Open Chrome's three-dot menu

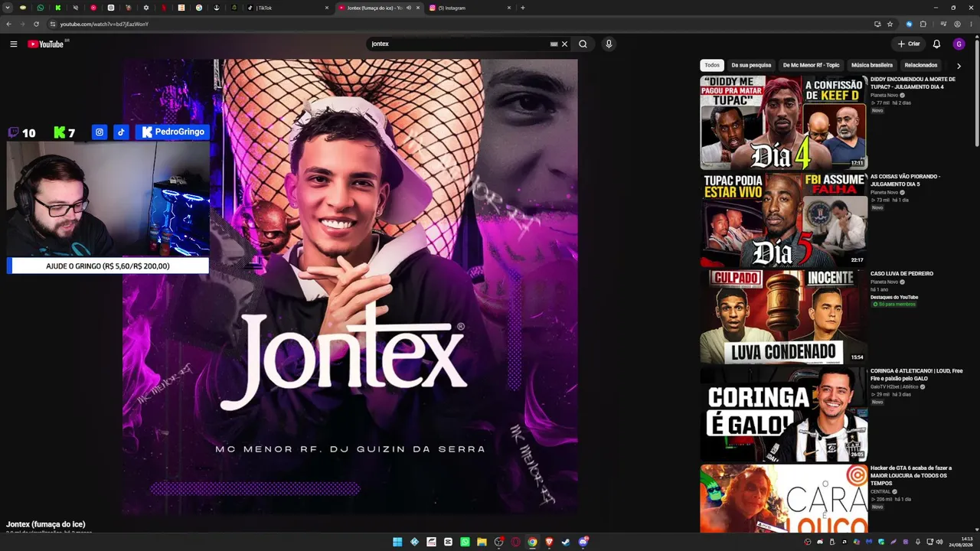[971, 24]
